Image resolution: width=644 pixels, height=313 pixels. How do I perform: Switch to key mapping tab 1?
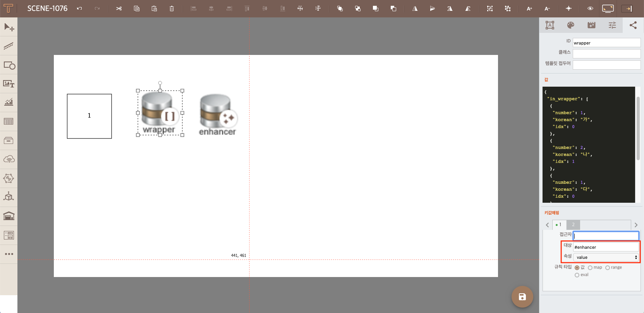click(559, 225)
